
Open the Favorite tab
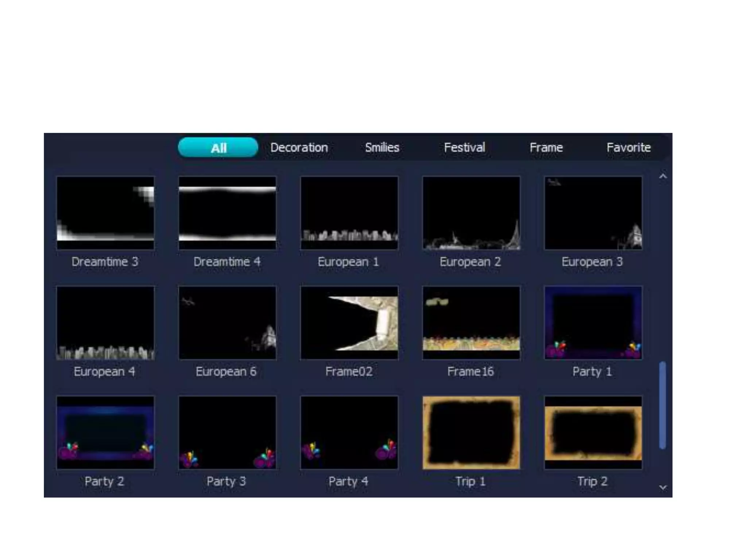pos(628,148)
